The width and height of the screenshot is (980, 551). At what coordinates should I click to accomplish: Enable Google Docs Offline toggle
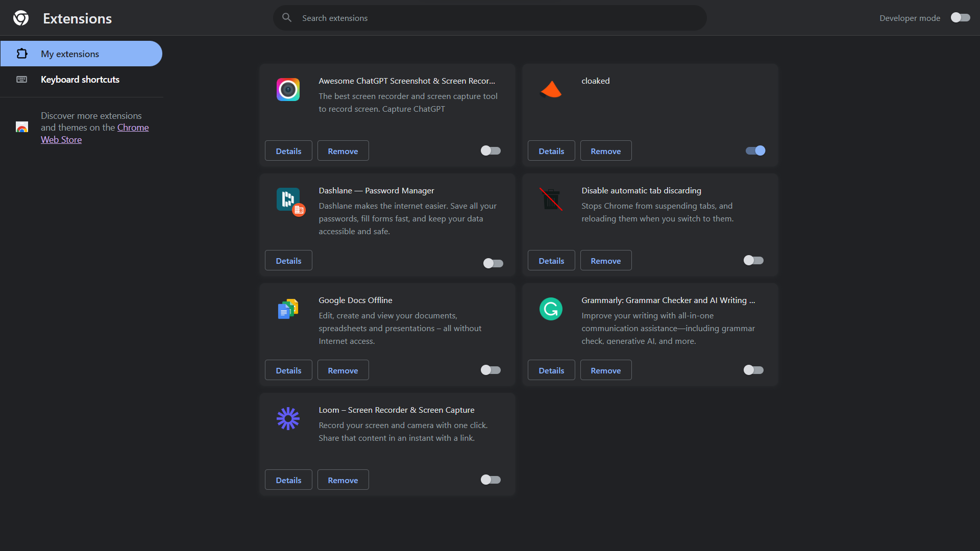(x=491, y=370)
